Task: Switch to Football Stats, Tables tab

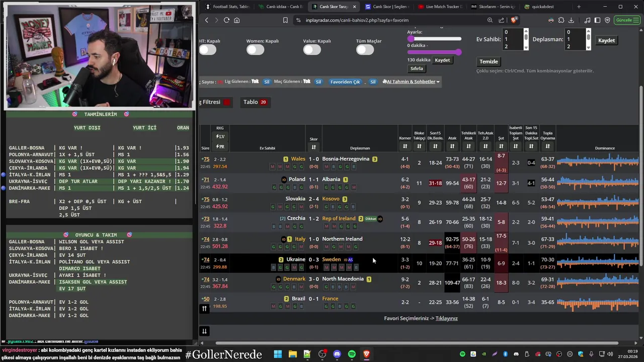Action: 227,7
